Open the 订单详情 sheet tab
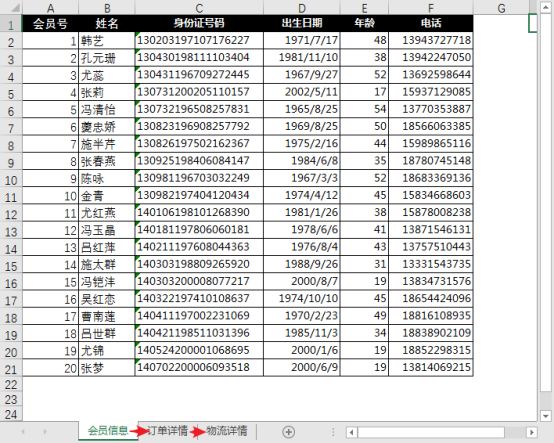The image size is (554, 443). 167,431
